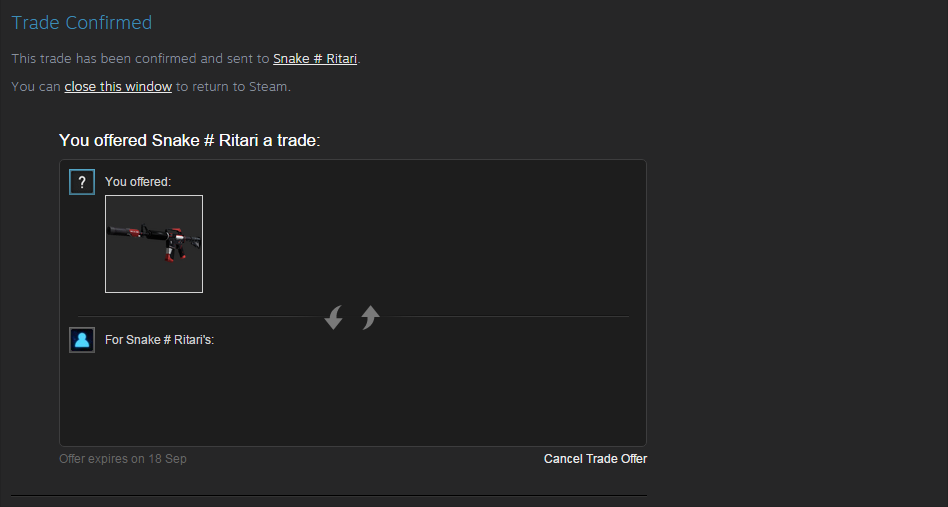Viewport: 948px width, 507px height.
Task: Click the upward curved trade arrow
Action: [x=370, y=317]
